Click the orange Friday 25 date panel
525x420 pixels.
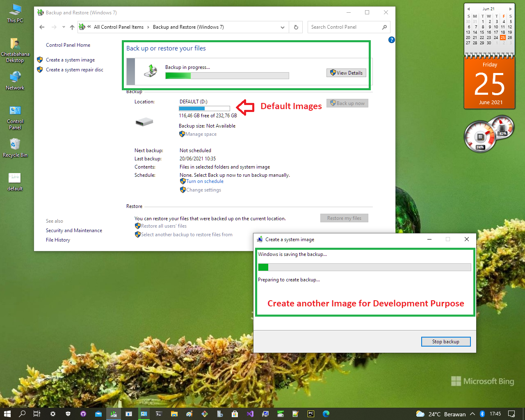(489, 83)
